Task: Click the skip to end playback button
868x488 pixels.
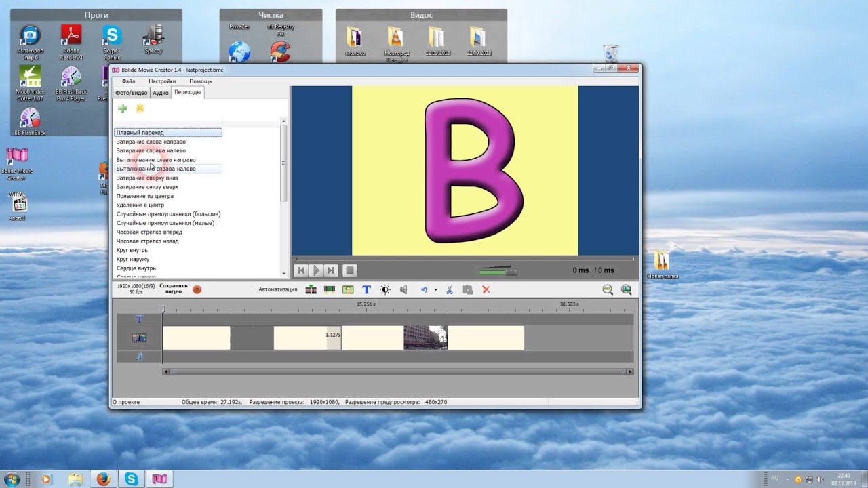Action: (330, 270)
